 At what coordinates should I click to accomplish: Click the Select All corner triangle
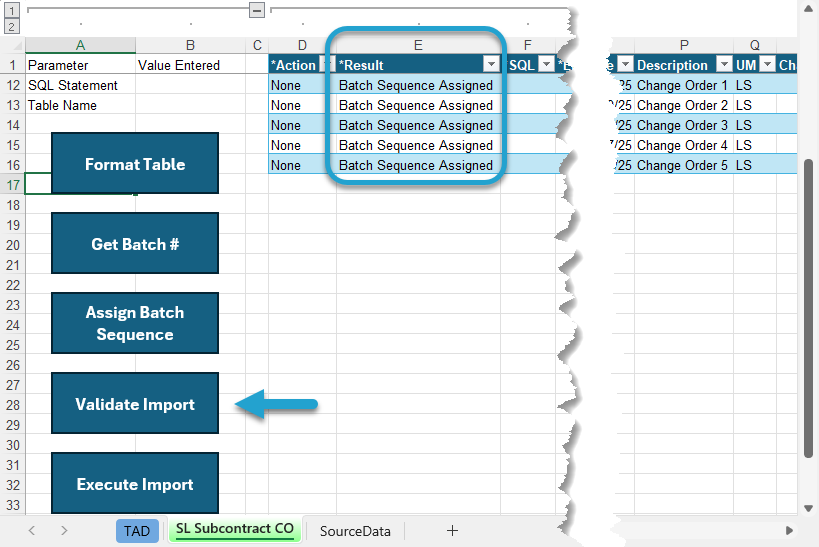click(16, 45)
